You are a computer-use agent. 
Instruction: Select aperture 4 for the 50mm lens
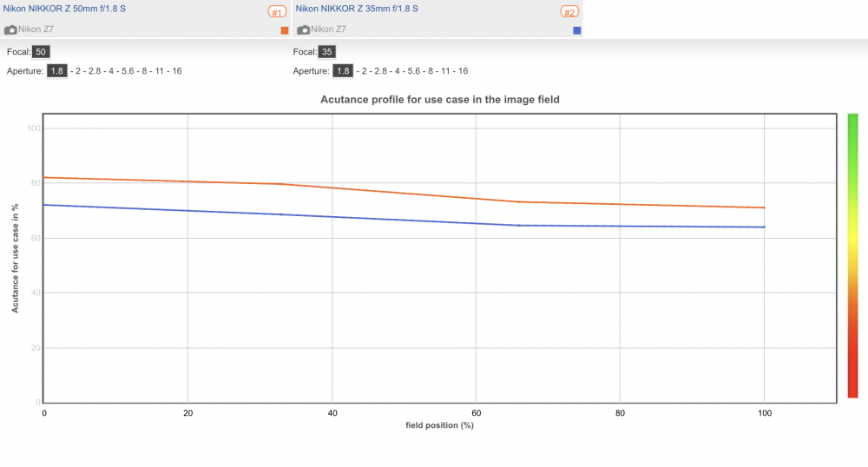click(111, 71)
